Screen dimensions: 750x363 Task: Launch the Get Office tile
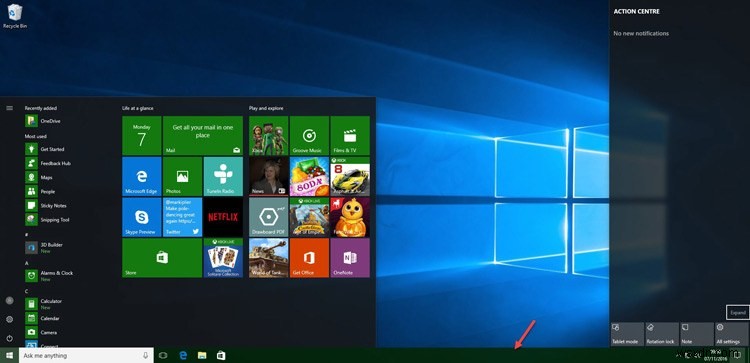click(x=309, y=258)
